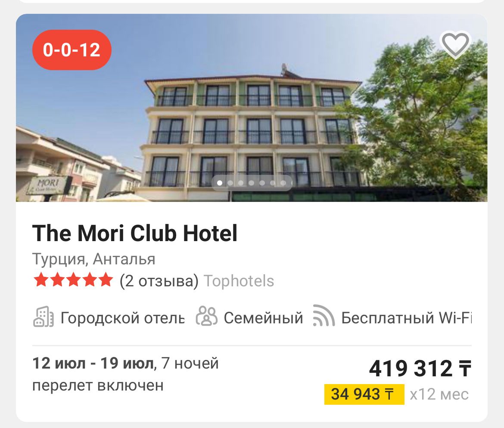The width and height of the screenshot is (504, 428).
Task: Tap the 419 312 ₸ total price
Action: point(420,368)
